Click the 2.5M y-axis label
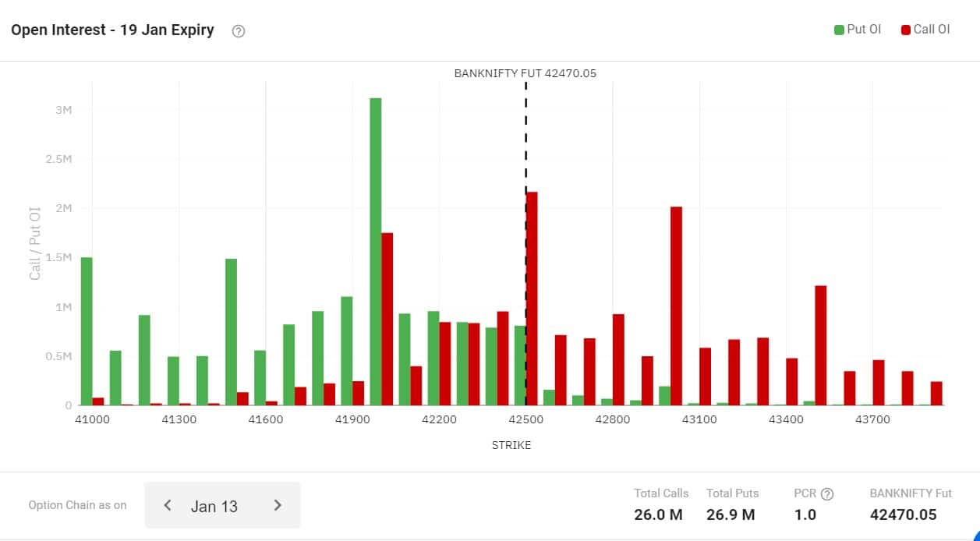Screen dimensions: 980x541 coord(58,159)
